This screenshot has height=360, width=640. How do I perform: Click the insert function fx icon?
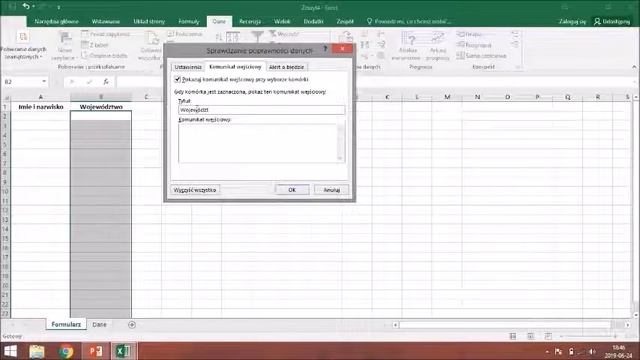[106, 82]
